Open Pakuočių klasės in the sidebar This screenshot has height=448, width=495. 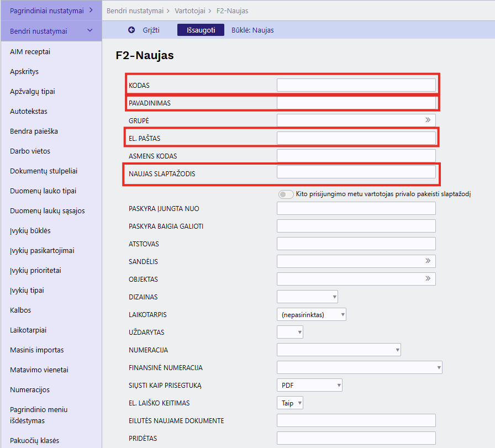point(34,440)
